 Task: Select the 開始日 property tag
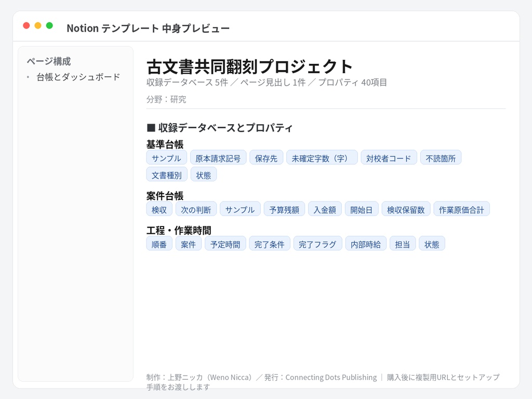pos(362,209)
